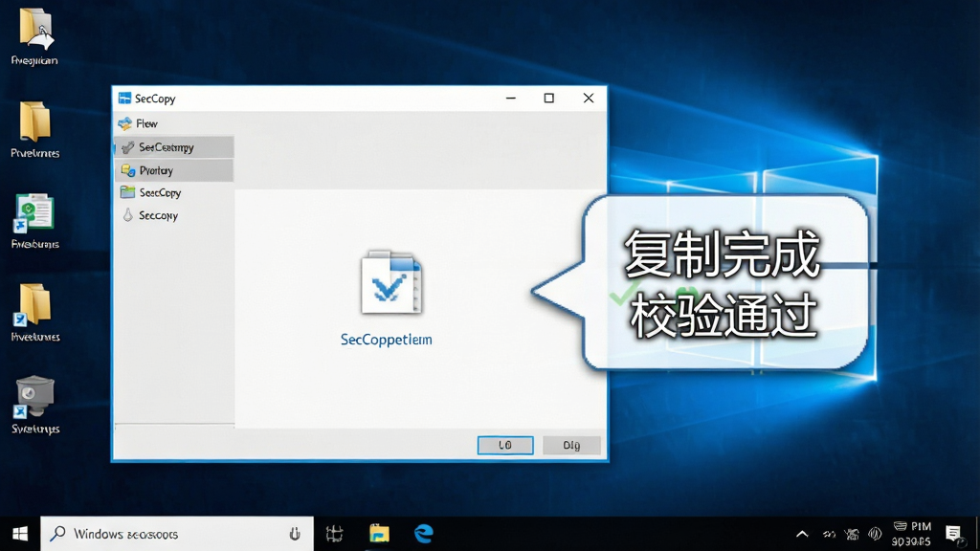The width and height of the screenshot is (980, 551).
Task: Select the Svetunps desktop icon
Action: pyautogui.click(x=35, y=405)
